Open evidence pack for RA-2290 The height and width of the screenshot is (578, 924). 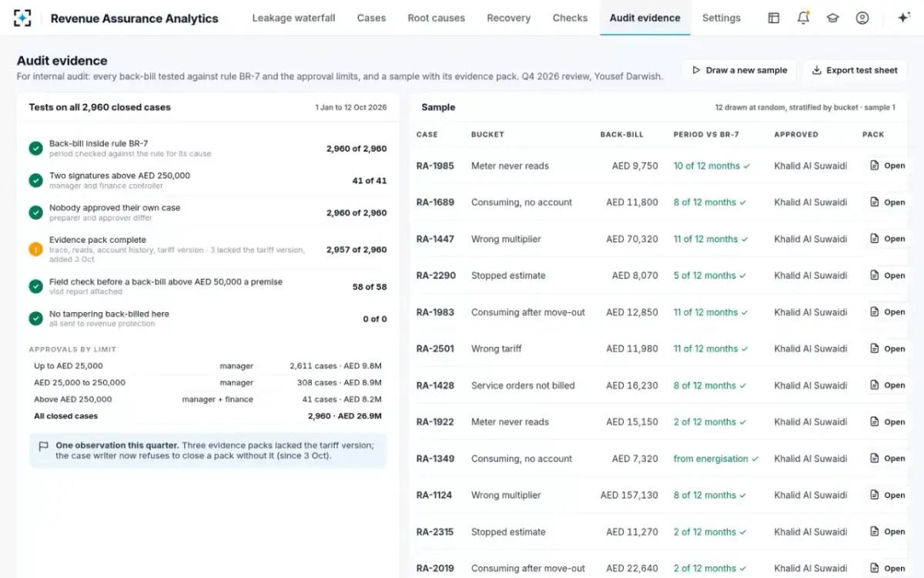887,275
